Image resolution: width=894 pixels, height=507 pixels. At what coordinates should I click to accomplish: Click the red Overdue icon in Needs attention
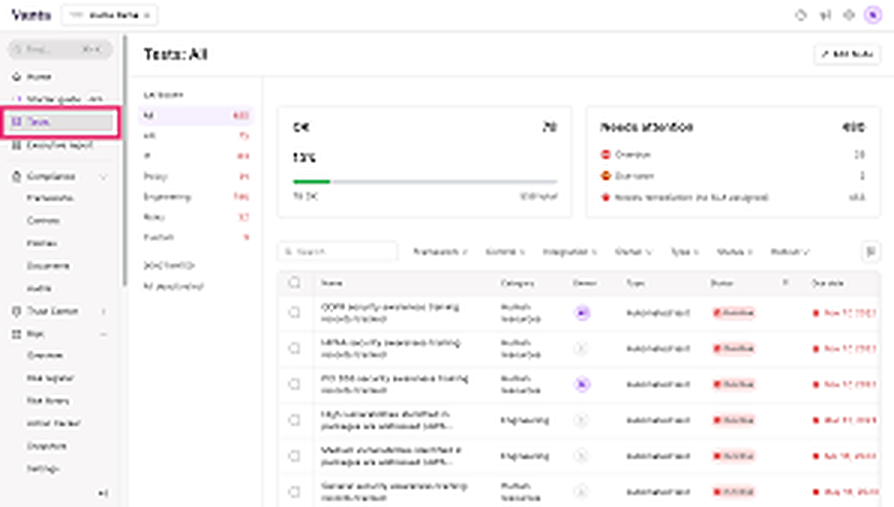pyautogui.click(x=606, y=155)
